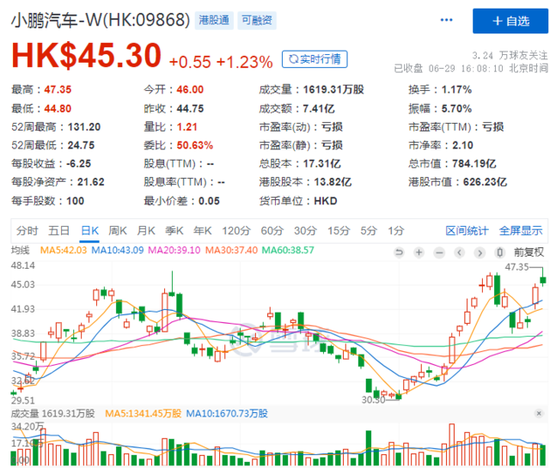Open the 前复权 adjustment dropdown

tap(529, 252)
